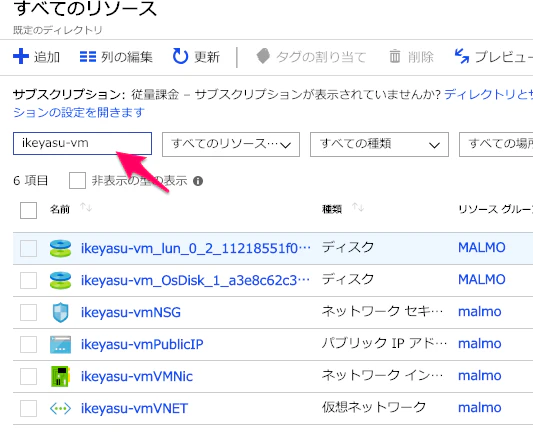Open the ikeyasu-vmVNET resource link
The image size is (533, 437).
click(134, 408)
